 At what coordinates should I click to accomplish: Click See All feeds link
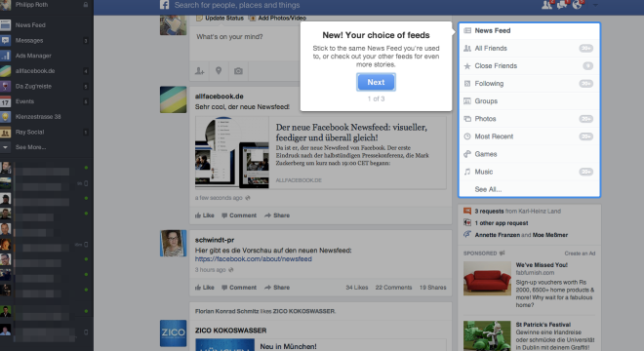tap(488, 189)
